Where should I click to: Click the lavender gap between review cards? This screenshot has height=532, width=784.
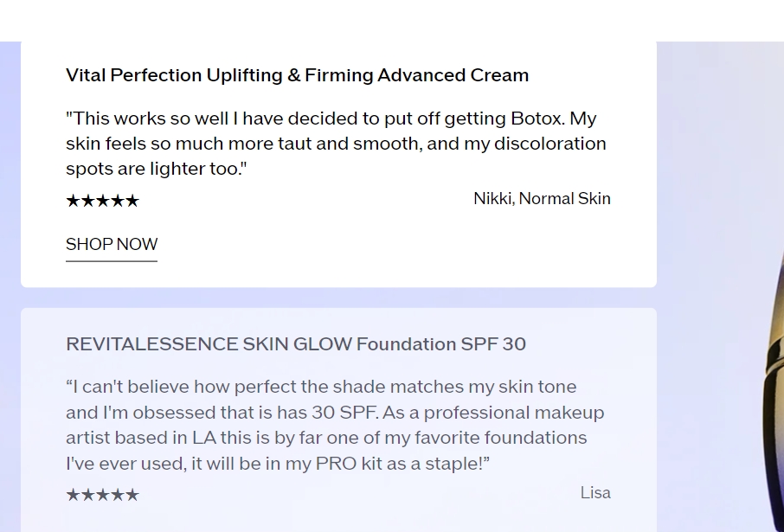(x=338, y=298)
